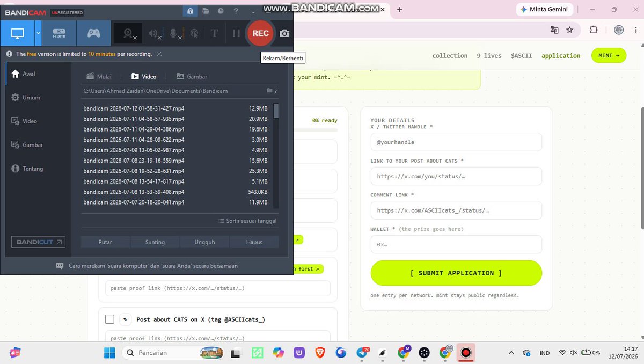This screenshot has height=364, width=644.
Task: Toggle the mouse cursor effect icon
Action: [x=194, y=33]
